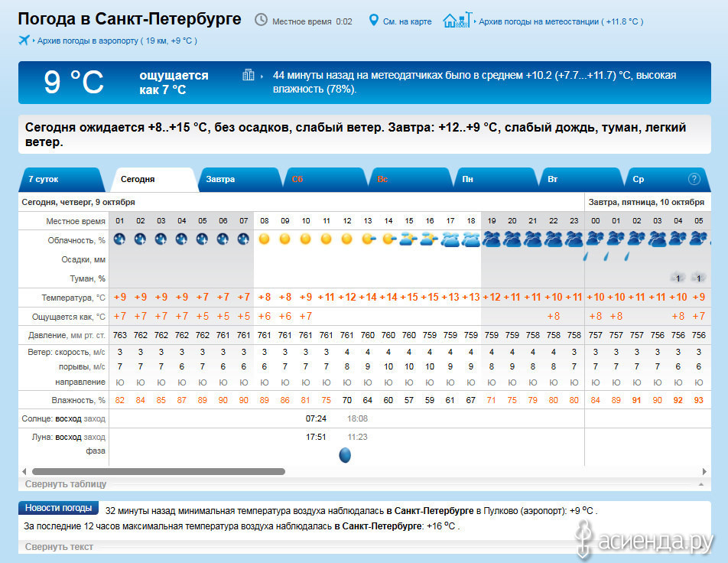Image resolution: width=728 pixels, height=563 pixels.
Task: Collapse news via «Свернуть текст»
Action: [59, 547]
